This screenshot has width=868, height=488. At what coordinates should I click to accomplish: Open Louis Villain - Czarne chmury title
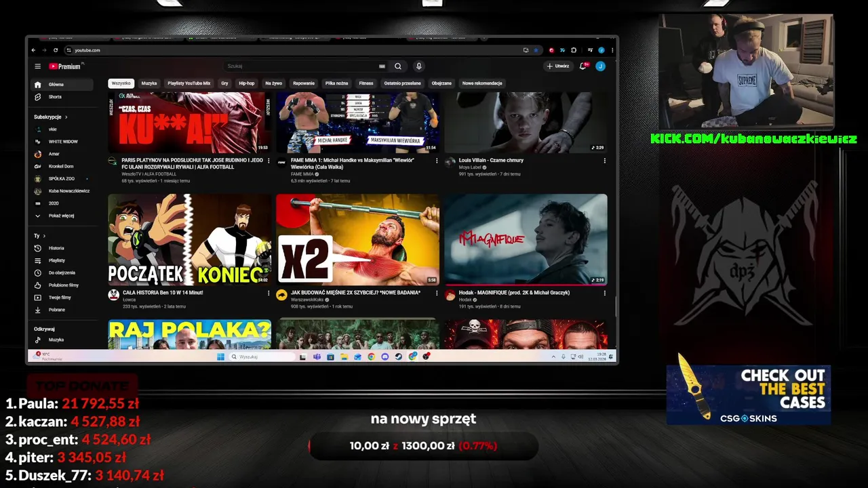pyautogui.click(x=491, y=161)
